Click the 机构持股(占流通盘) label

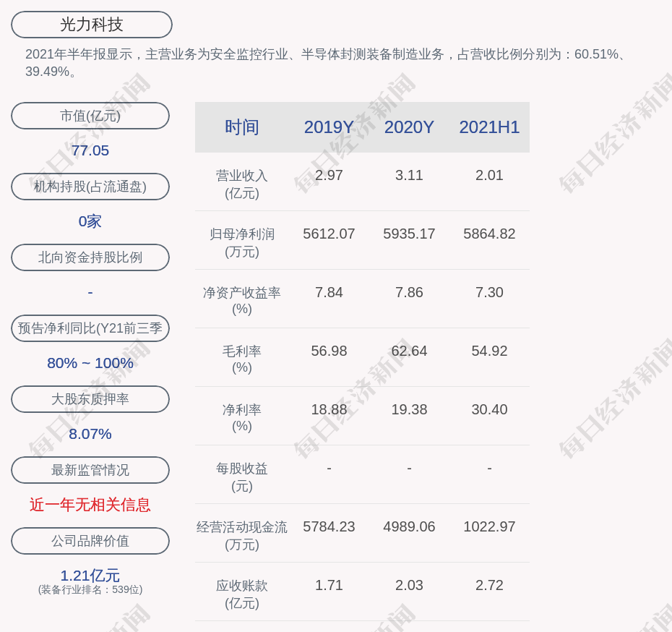pos(90,187)
